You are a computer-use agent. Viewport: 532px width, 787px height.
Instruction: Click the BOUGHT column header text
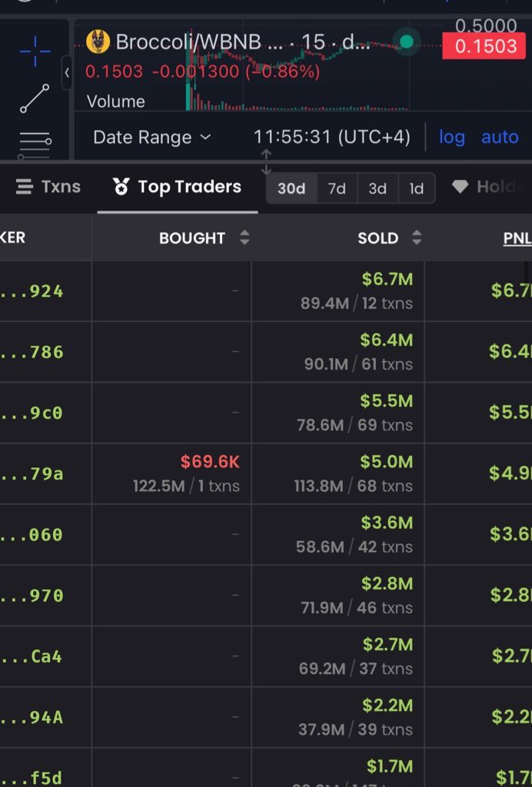coord(191,238)
